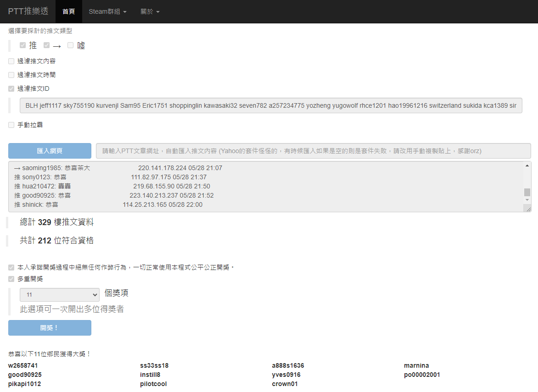Click the 共計 212 位符合資格 text
Screen dimensions: 538x392
click(x=56, y=241)
